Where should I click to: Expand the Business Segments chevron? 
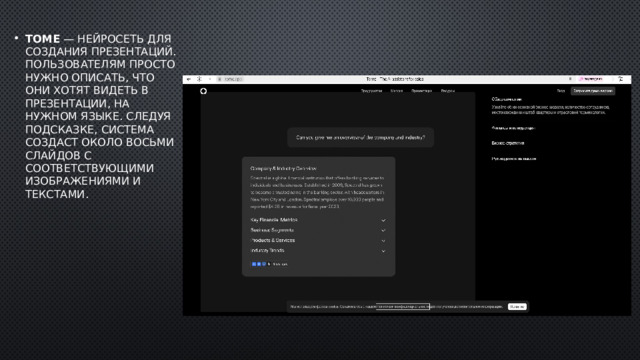pos(383,231)
